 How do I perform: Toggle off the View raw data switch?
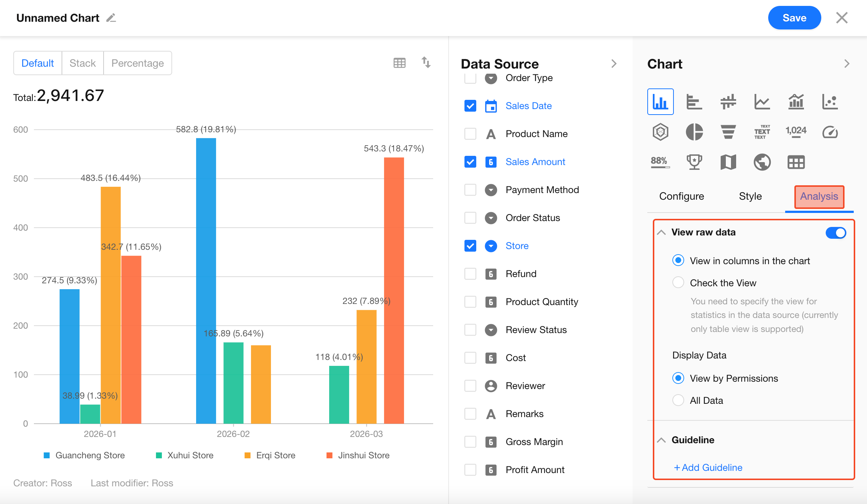836,233
